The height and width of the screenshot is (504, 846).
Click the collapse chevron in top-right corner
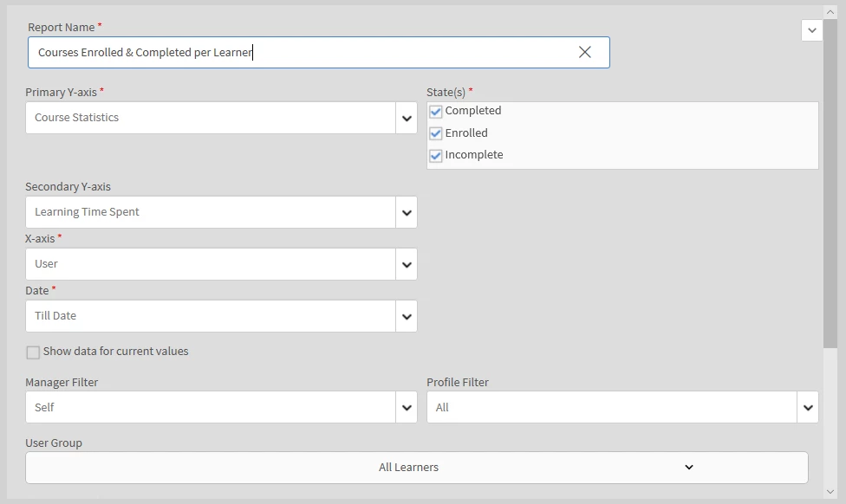pos(811,30)
